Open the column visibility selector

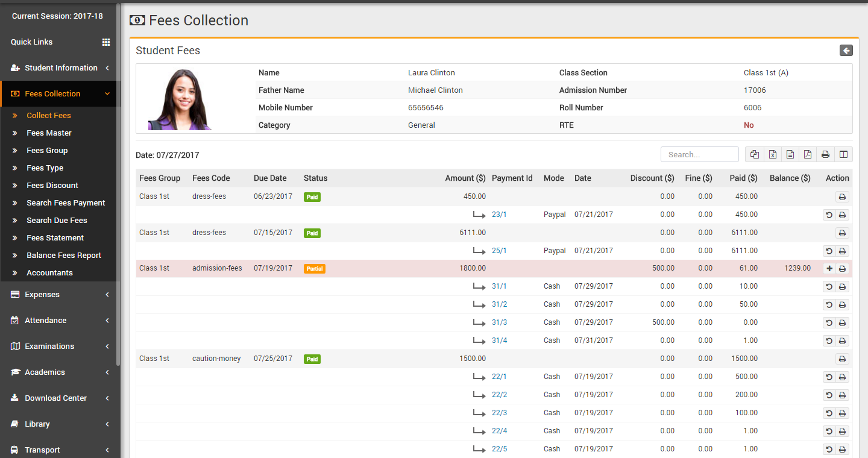843,154
